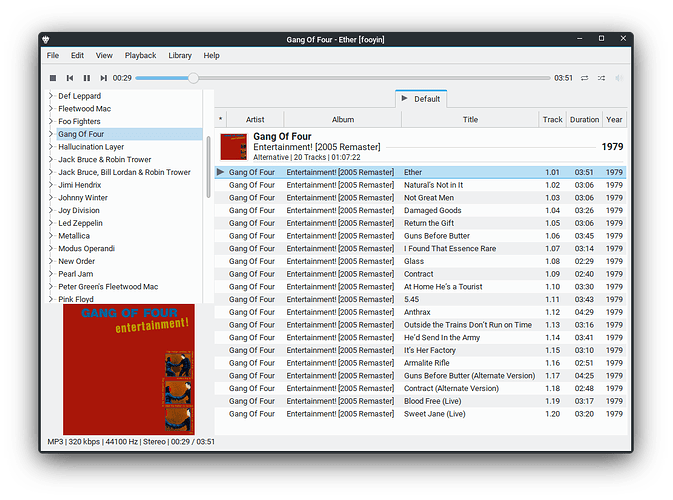The width and height of the screenshot is (673, 500).
Task: Select the track Blood Free (Live)
Action: [421, 401]
